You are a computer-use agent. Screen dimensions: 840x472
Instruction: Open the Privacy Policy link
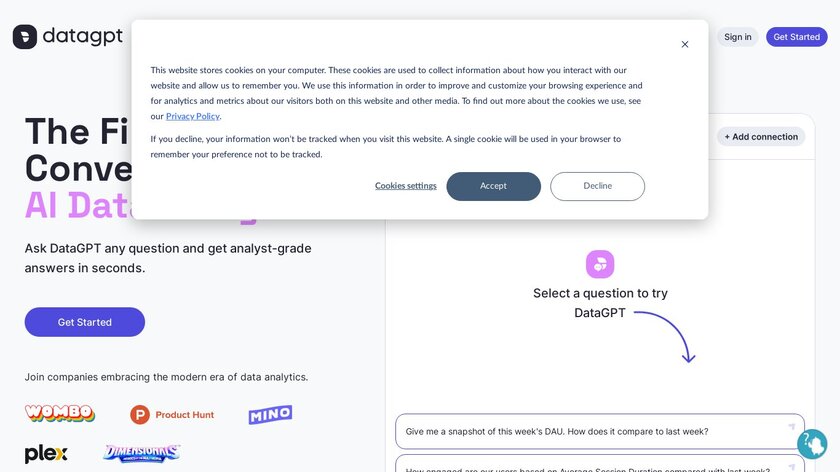pos(193,116)
